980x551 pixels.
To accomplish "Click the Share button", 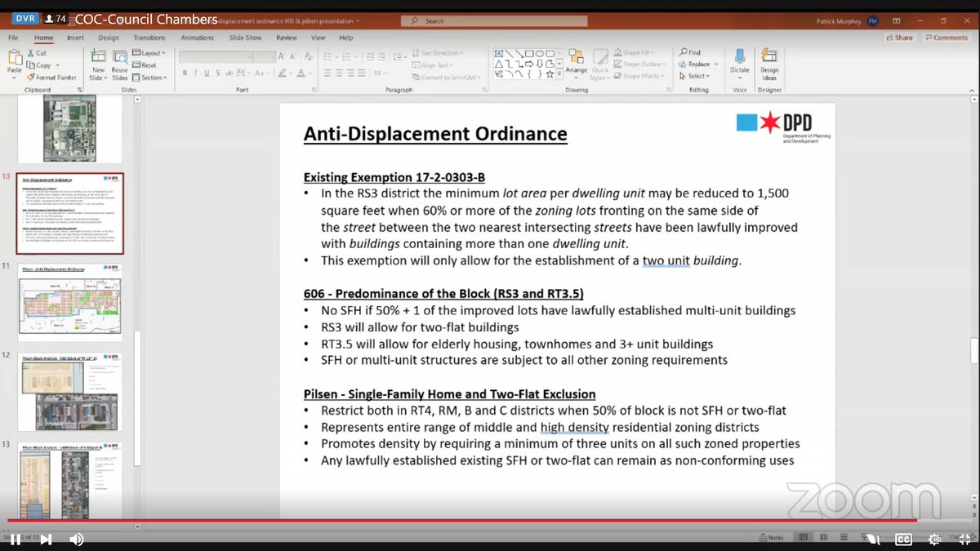I will (x=898, y=38).
